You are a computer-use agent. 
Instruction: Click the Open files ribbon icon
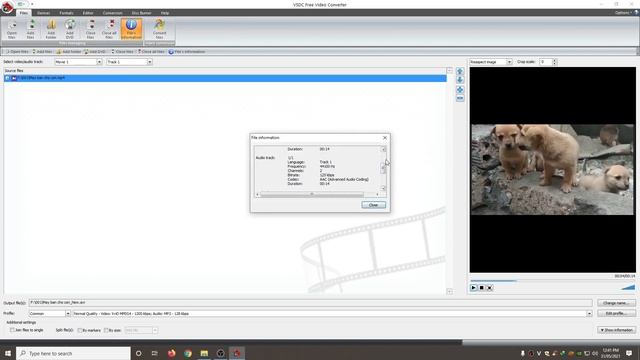click(12, 29)
